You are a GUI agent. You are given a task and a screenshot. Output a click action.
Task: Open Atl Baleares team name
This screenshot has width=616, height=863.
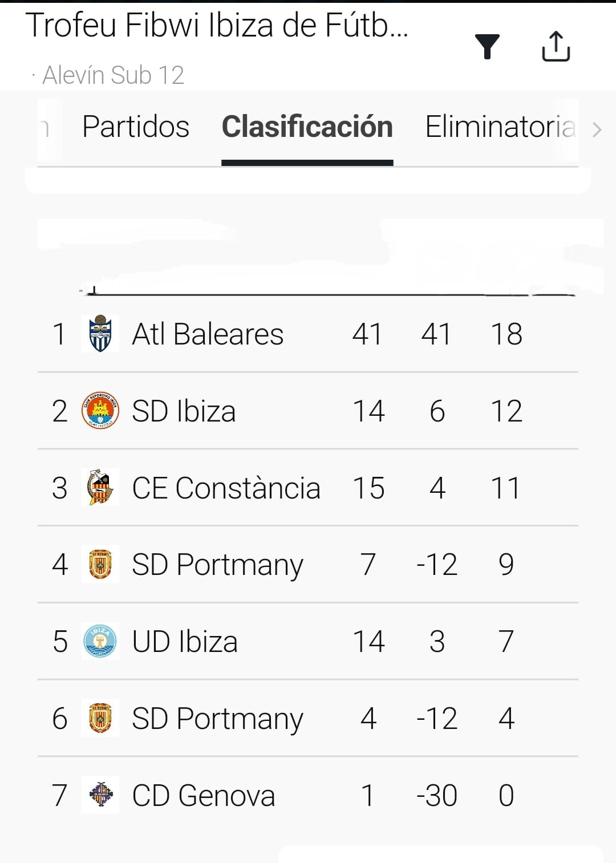208,334
